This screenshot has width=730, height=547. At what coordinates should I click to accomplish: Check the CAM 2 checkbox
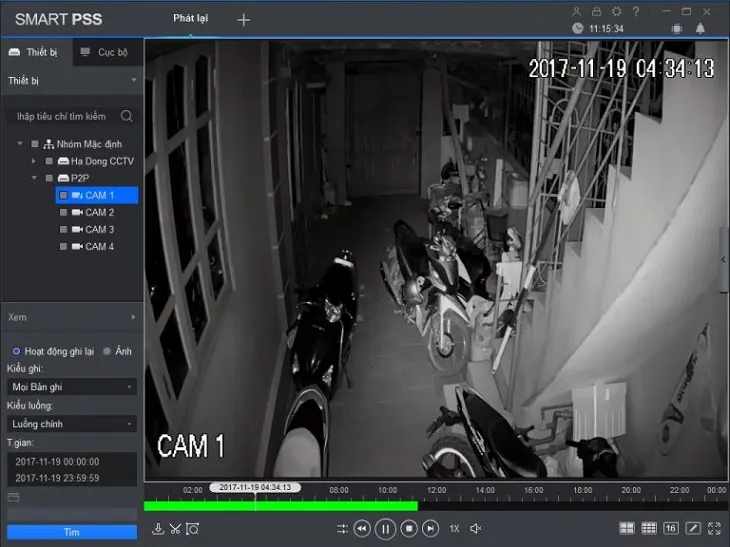(63, 213)
